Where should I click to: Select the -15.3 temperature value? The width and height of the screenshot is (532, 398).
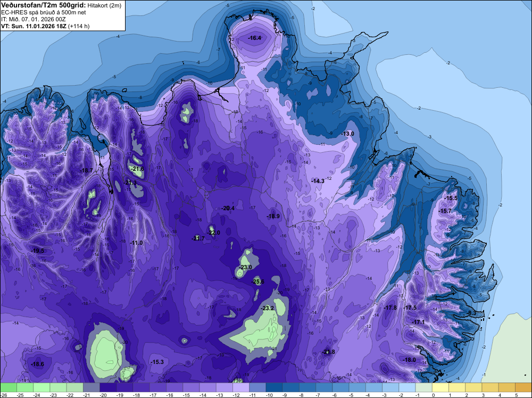tap(157, 362)
